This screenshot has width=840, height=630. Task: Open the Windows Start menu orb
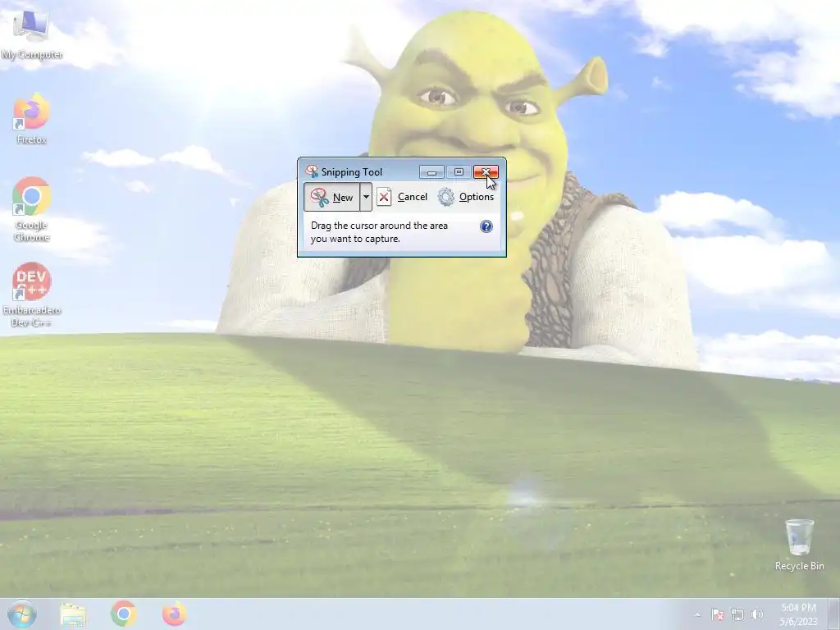[x=22, y=614]
